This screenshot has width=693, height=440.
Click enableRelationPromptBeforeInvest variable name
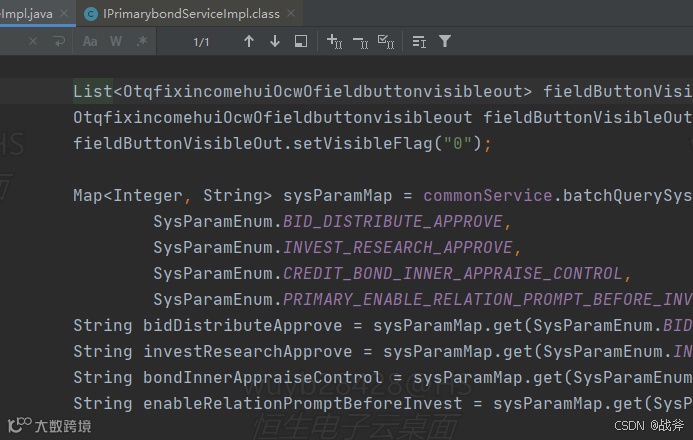click(x=302, y=404)
